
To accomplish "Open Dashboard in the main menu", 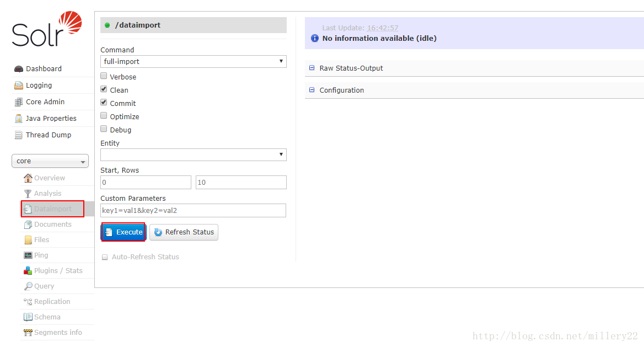I will (x=44, y=68).
